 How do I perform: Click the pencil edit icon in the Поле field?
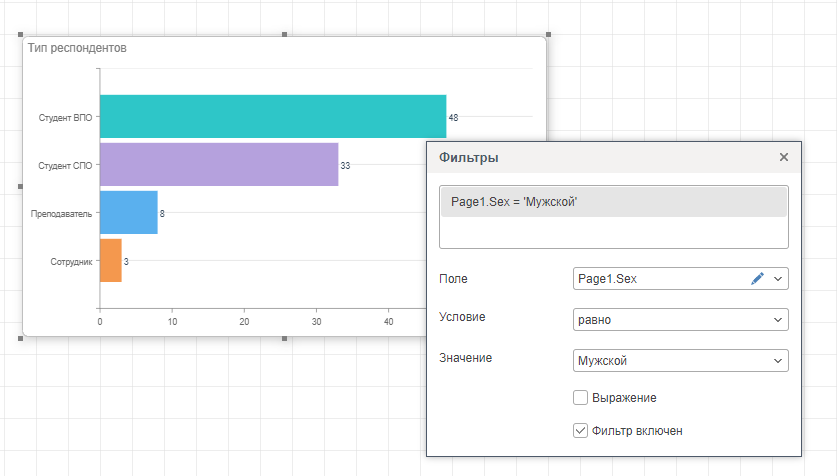(757, 279)
